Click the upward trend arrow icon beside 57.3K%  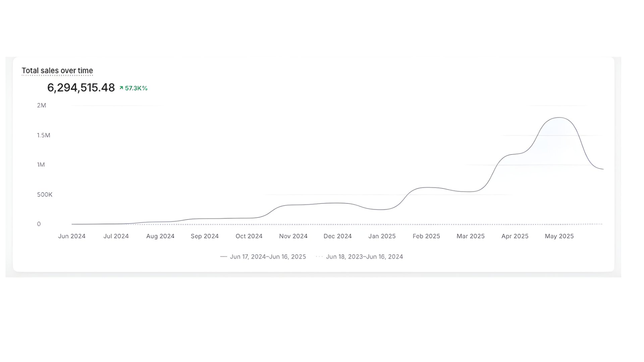click(x=121, y=88)
